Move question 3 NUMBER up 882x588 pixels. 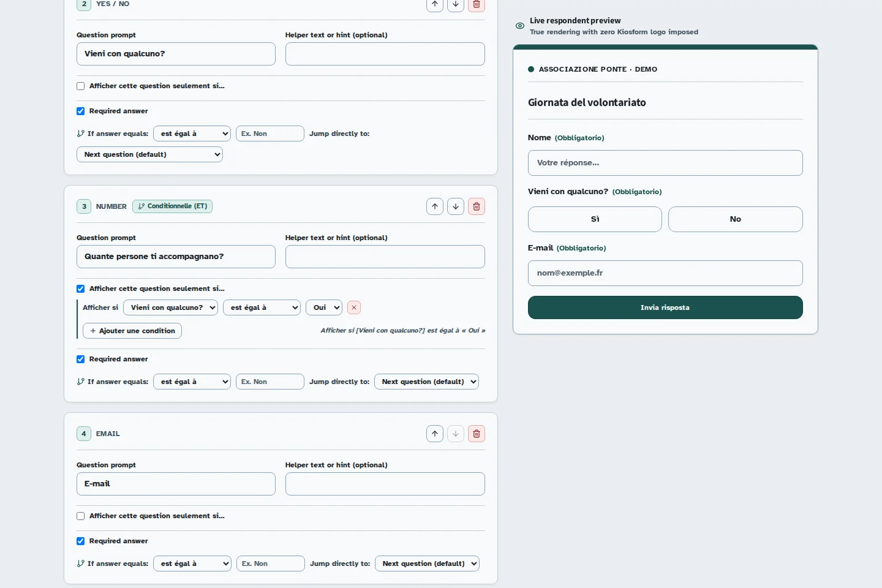click(x=435, y=206)
